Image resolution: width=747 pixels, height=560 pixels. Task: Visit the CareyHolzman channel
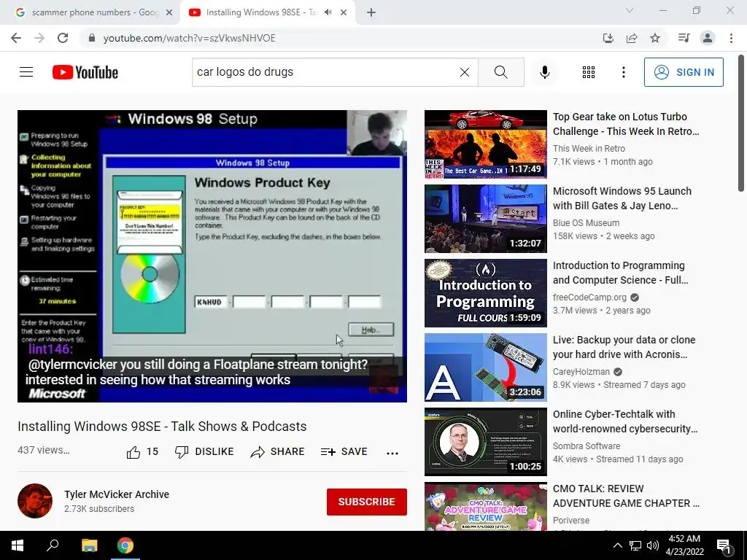[x=581, y=371]
